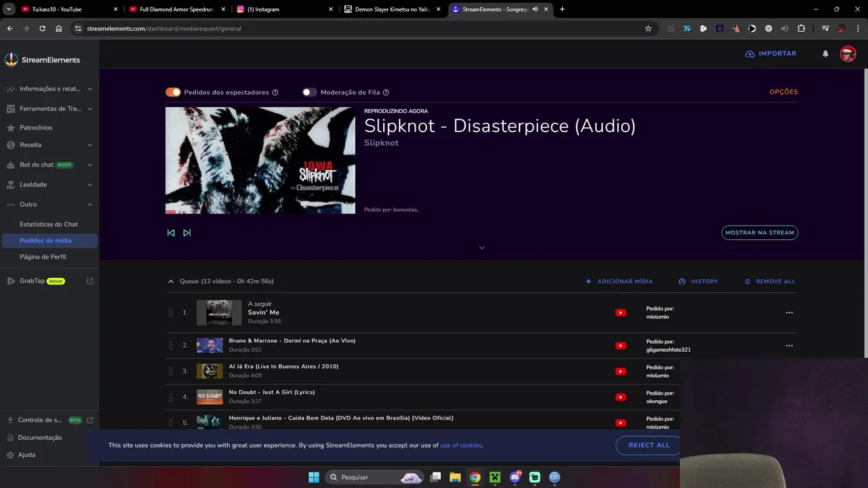The width and height of the screenshot is (868, 488).
Task: Select Pedidos de mídia sidebar item
Action: pyautogui.click(x=50, y=241)
